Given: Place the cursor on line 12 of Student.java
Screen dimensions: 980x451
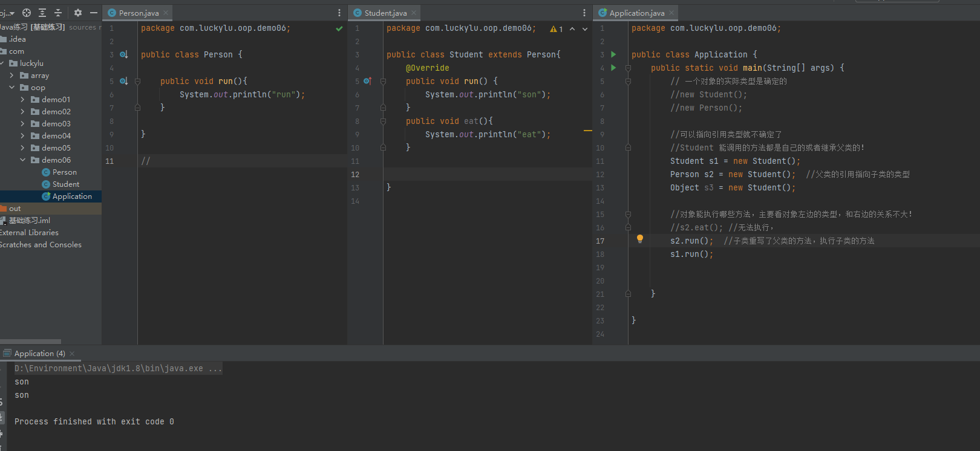Looking at the screenshot, I should 487,174.
